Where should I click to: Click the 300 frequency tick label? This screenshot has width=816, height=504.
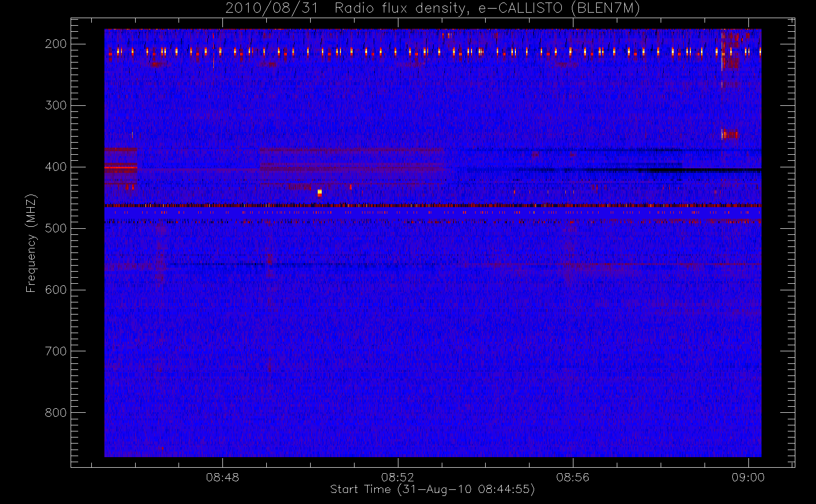tap(56, 105)
